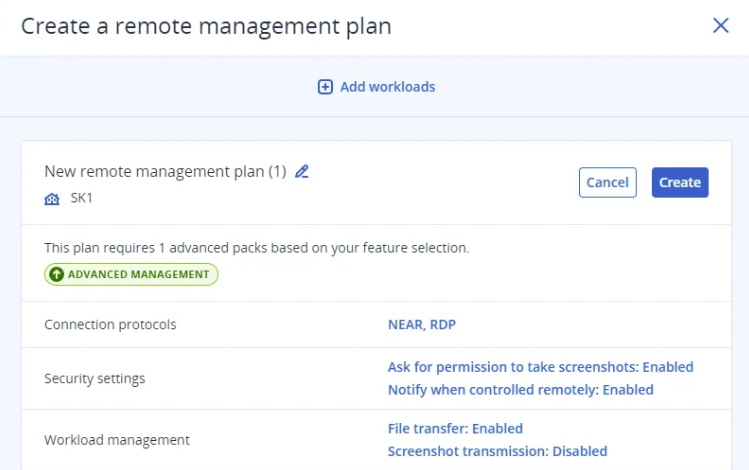749x470 pixels.
Task: Click the pencil icon to rename plan
Action: tap(302, 171)
